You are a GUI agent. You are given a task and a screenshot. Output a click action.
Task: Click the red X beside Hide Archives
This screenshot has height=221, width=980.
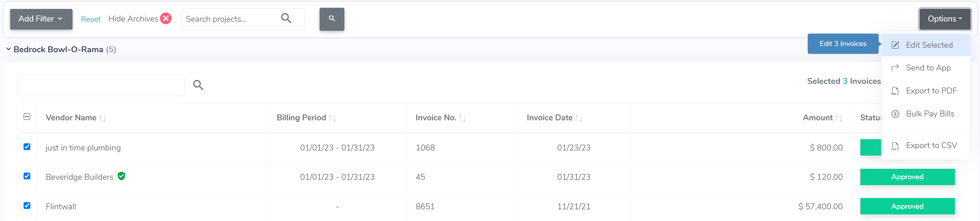(x=166, y=19)
